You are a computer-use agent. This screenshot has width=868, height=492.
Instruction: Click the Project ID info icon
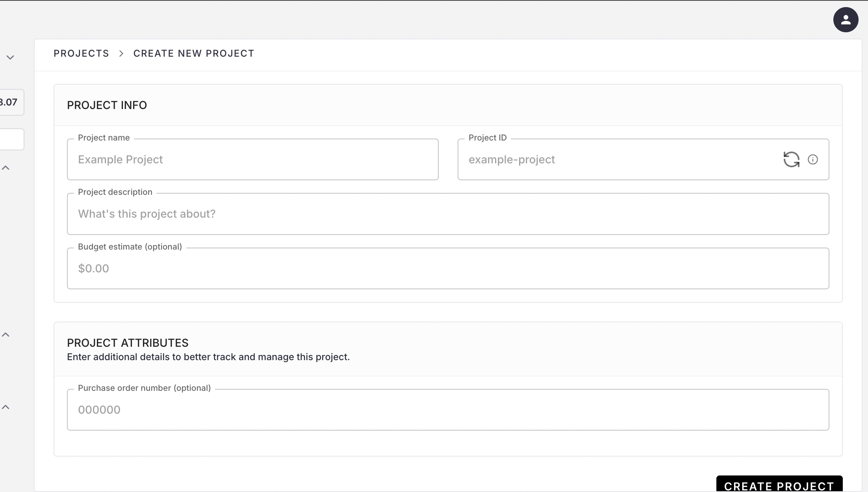(x=813, y=159)
